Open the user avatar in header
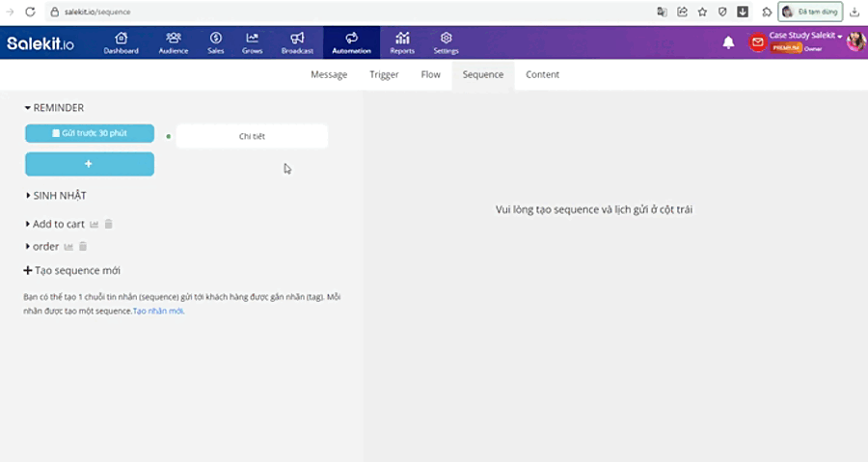 click(x=856, y=41)
